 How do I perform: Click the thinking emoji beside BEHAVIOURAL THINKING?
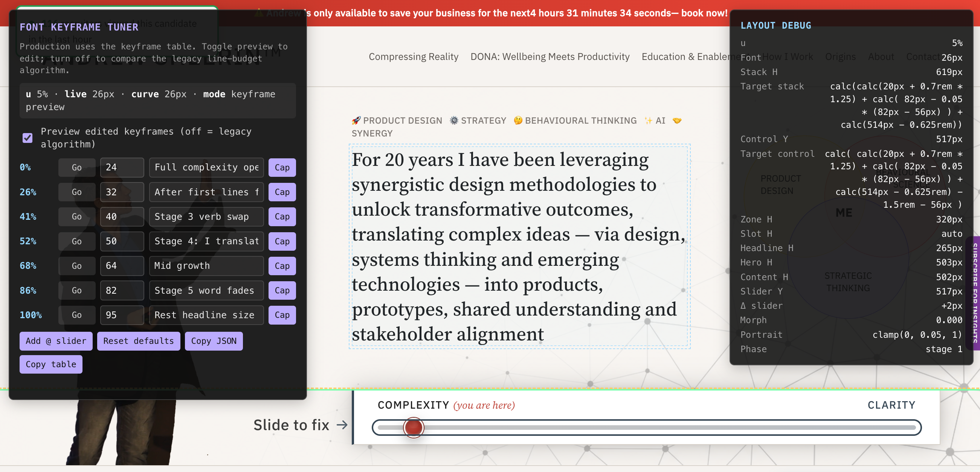coord(518,121)
